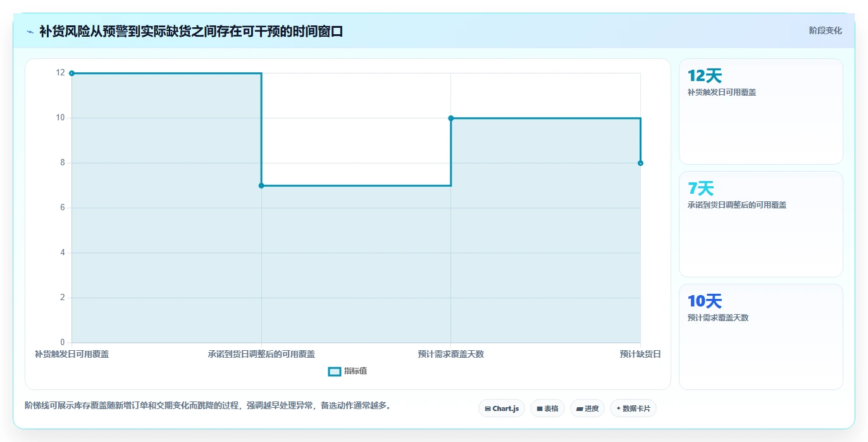Click the description sentence starting 阶梯线可展示
This screenshot has height=442, width=868.
(208, 405)
